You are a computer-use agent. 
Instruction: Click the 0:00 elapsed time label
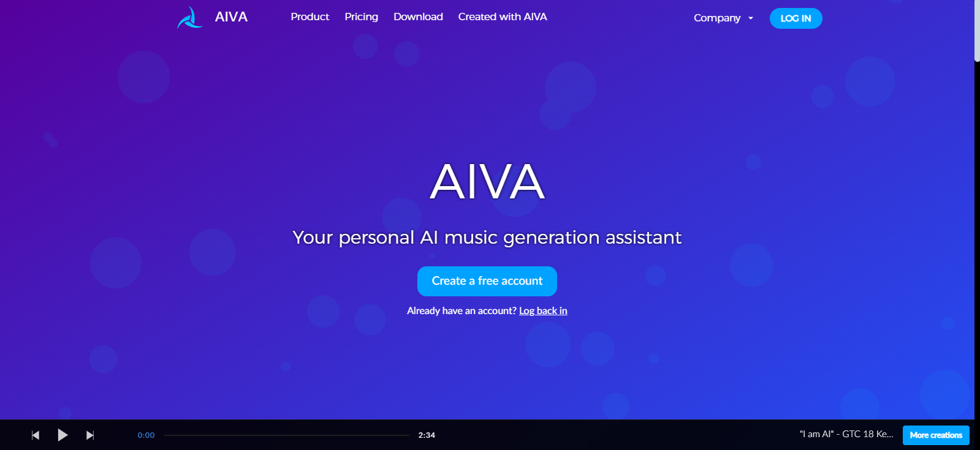(146, 435)
